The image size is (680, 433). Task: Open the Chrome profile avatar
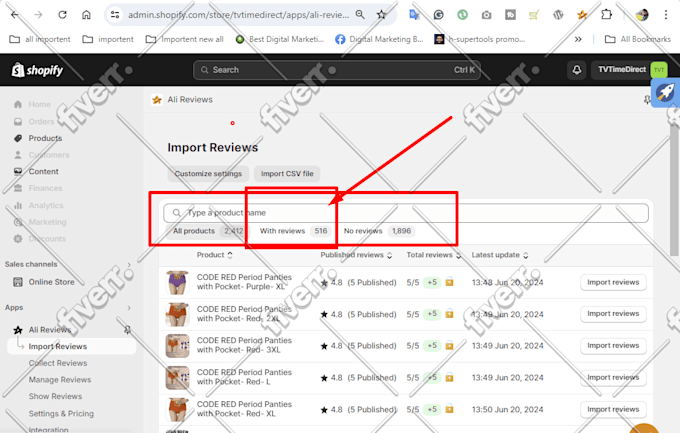tap(642, 15)
